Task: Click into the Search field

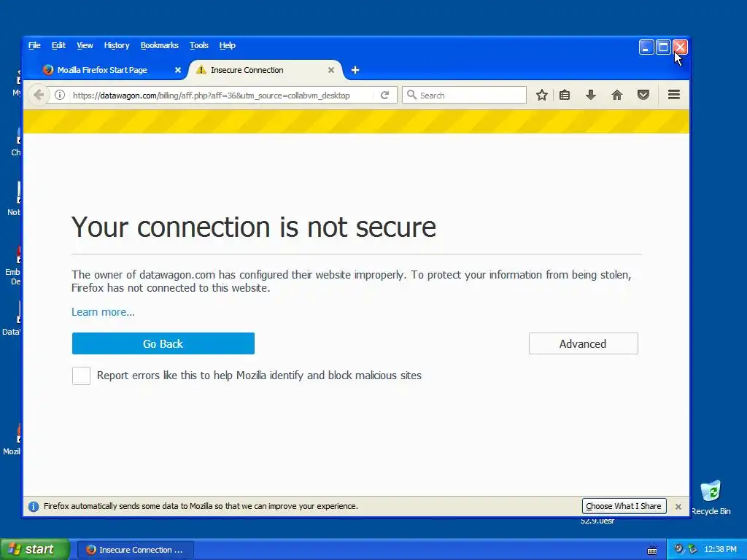Action: [x=465, y=96]
